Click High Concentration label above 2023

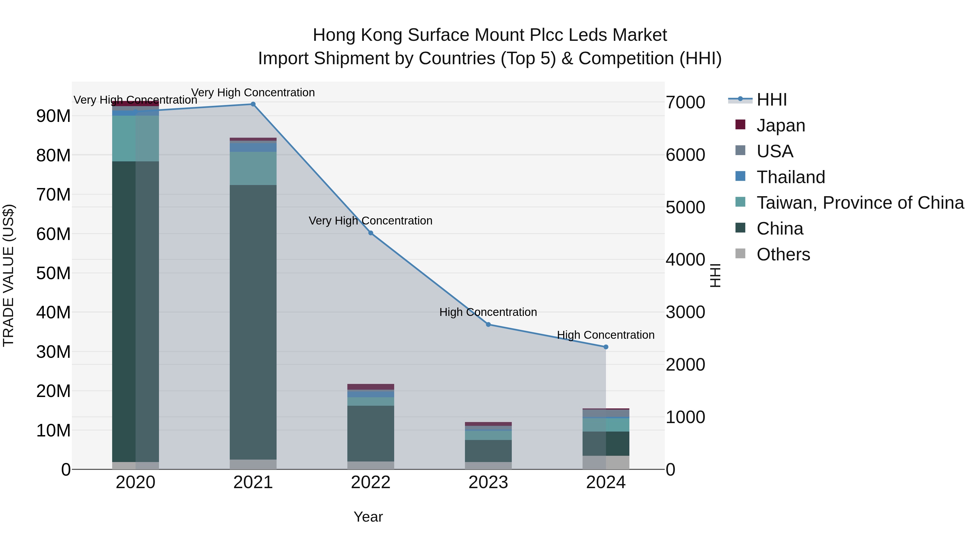tap(488, 312)
